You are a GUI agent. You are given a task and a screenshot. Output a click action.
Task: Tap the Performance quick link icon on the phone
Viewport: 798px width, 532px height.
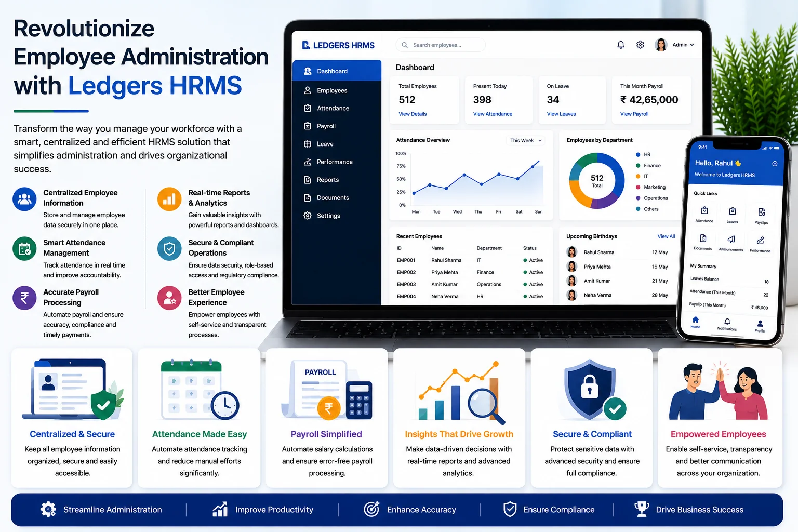tap(760, 240)
